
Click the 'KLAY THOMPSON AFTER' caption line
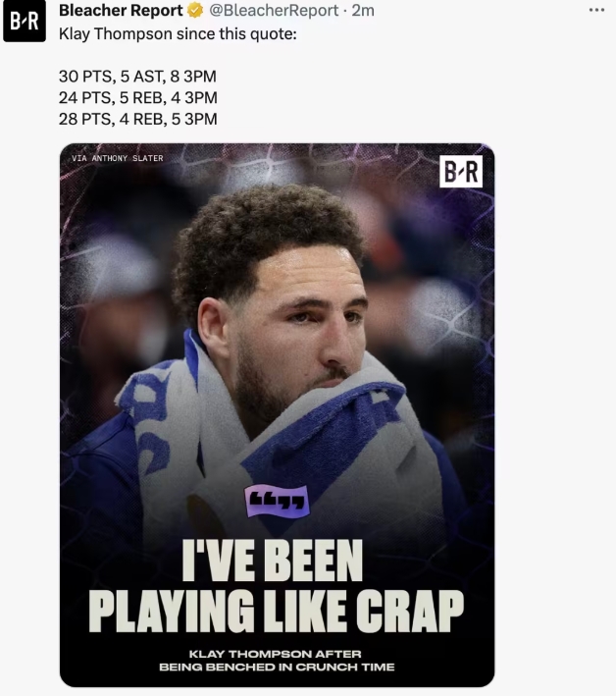[277, 655]
